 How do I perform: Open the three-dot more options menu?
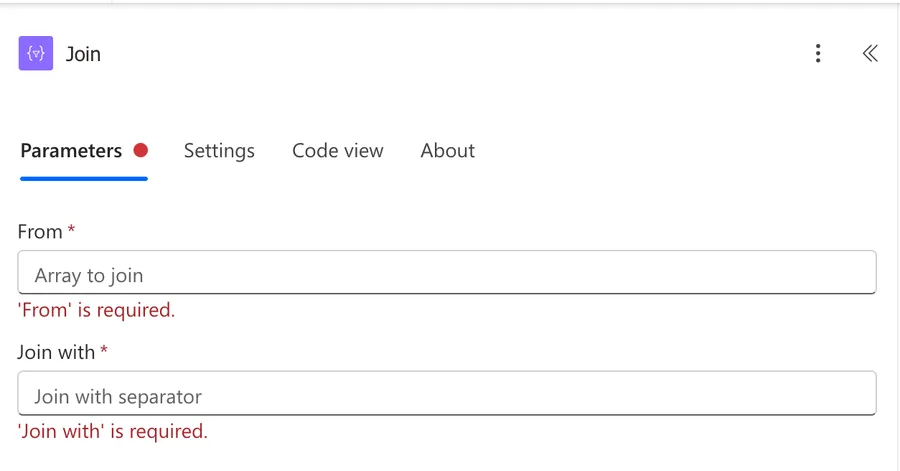point(818,53)
